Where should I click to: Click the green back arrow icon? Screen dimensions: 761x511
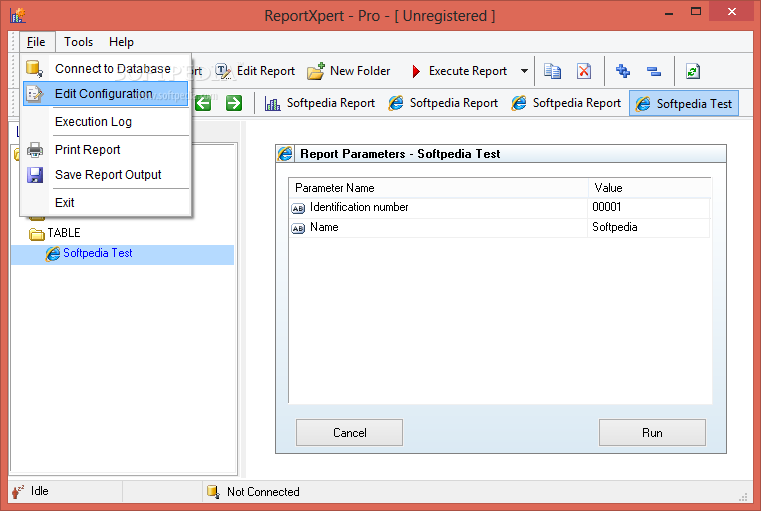tap(203, 103)
